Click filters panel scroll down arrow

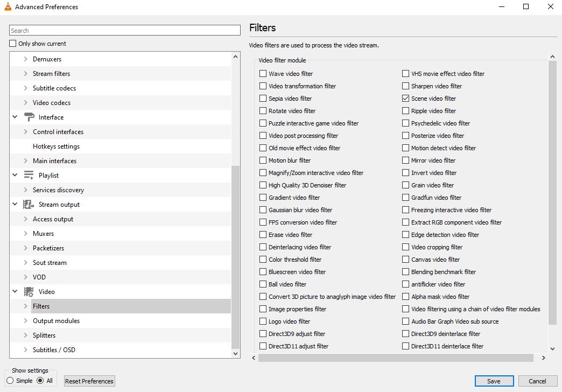552,348
